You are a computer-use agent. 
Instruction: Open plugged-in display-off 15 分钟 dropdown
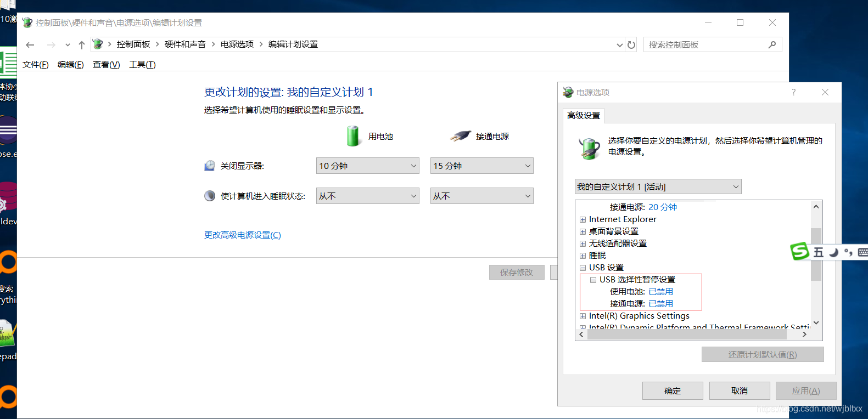click(482, 166)
